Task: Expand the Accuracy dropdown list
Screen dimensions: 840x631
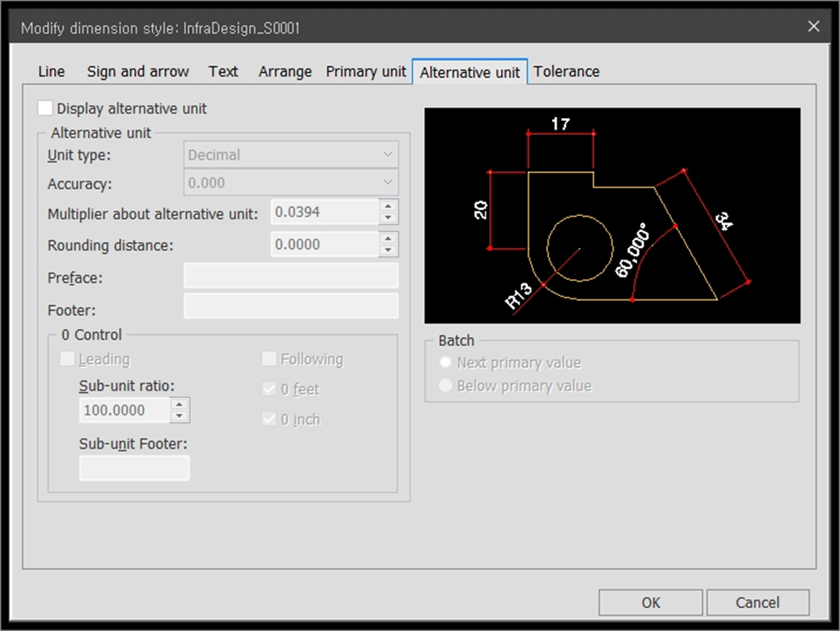Action: click(290, 183)
